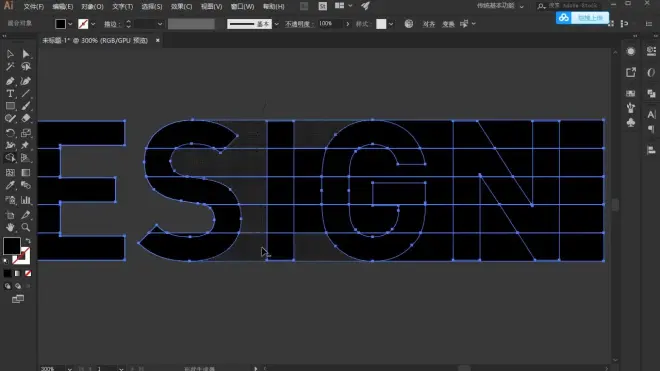Select the Zoom tool
This screenshot has height=371, width=660.
[x=26, y=227]
